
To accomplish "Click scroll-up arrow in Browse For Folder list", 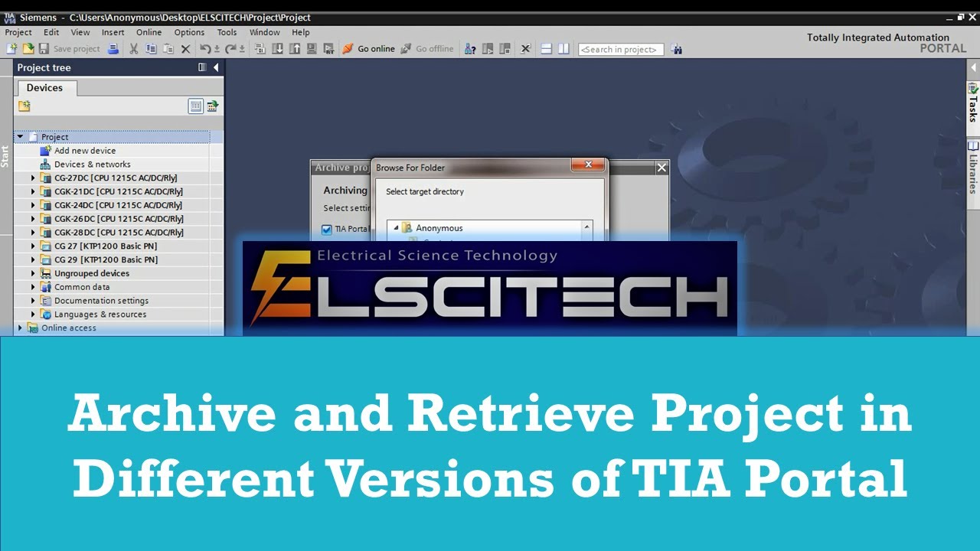I will 587,227.
